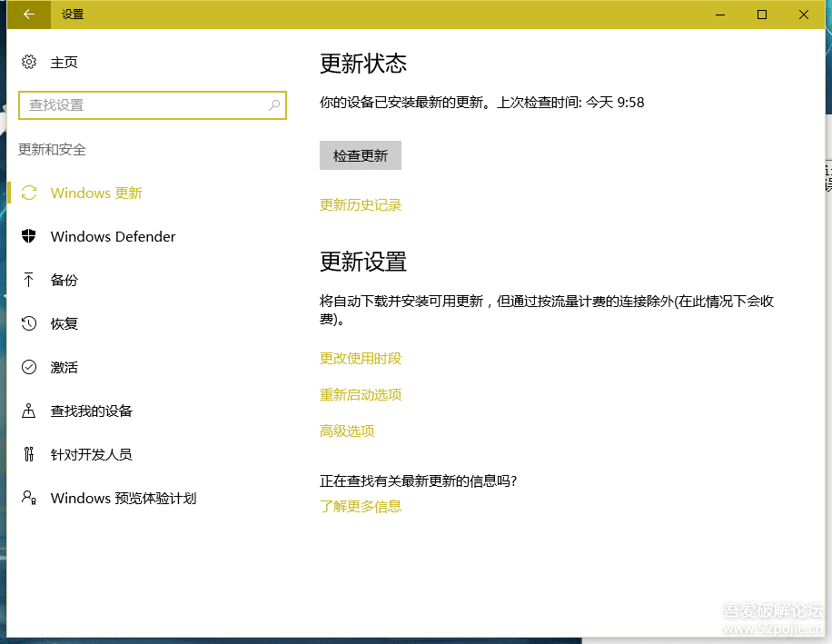This screenshot has height=644, width=832.
Task: Open the 重新启动选项 link
Action: click(361, 394)
